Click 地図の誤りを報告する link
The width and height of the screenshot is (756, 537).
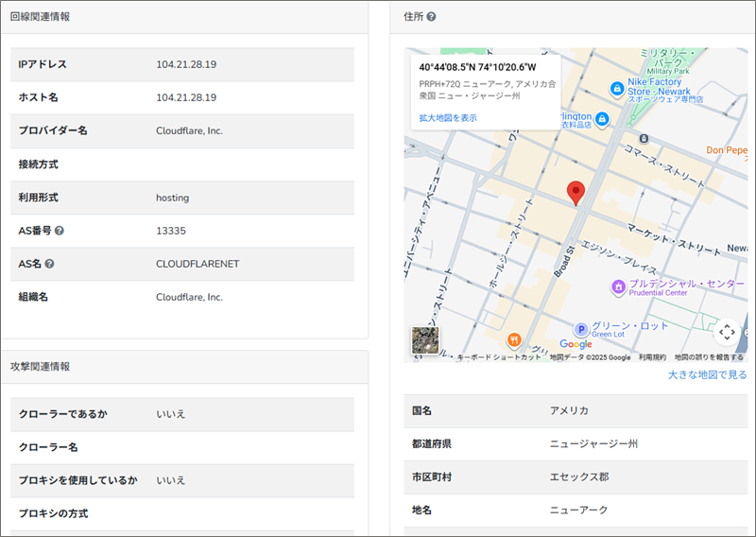point(709,357)
